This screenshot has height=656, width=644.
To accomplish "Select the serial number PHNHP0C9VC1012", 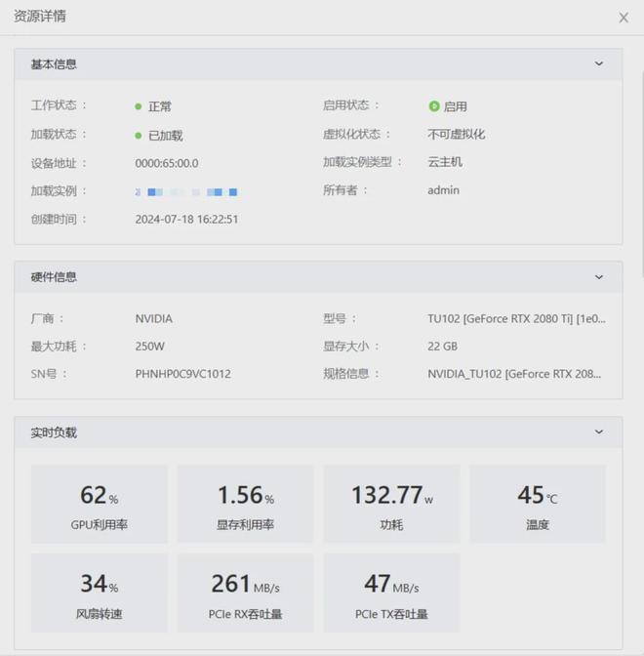I will pyautogui.click(x=182, y=374).
